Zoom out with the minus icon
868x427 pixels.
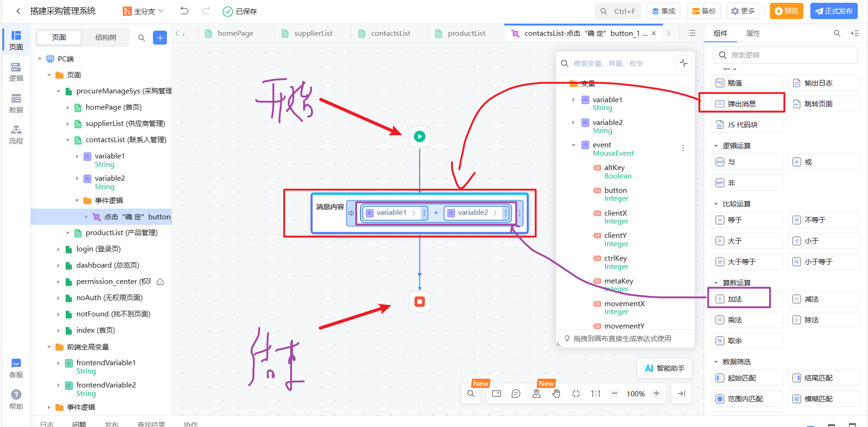coord(615,394)
